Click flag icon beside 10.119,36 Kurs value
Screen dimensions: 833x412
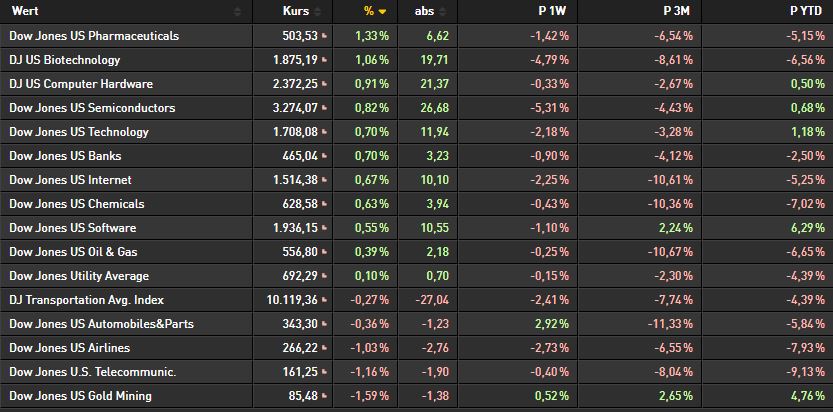(325, 301)
